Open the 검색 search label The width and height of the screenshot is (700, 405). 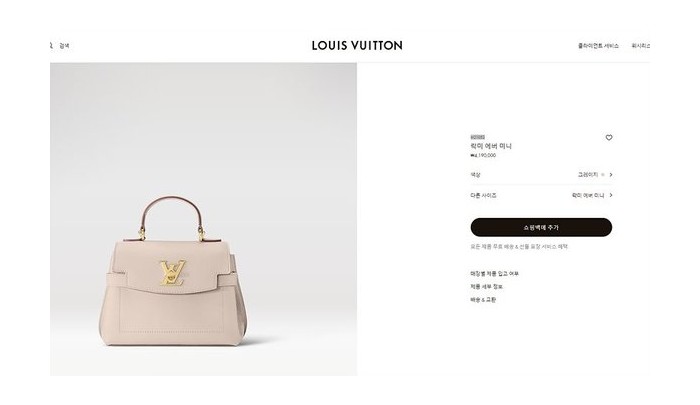click(x=64, y=46)
